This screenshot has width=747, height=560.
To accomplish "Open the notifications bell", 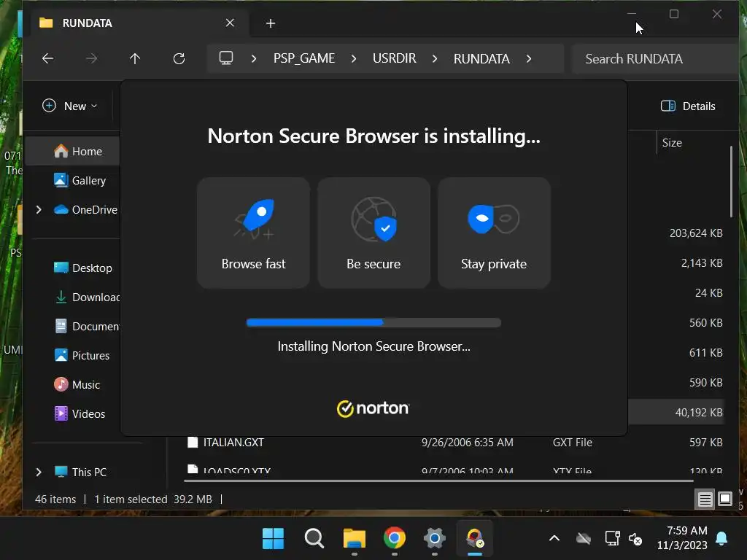I will point(721,538).
